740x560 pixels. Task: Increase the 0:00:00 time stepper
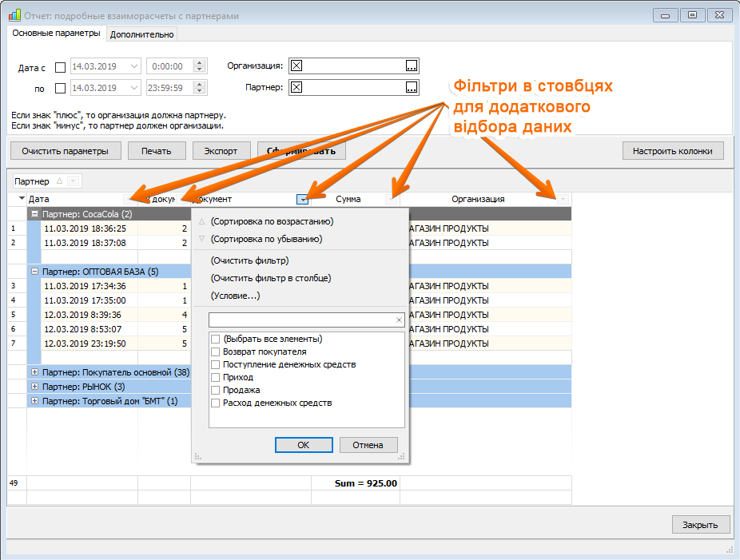[x=200, y=63]
